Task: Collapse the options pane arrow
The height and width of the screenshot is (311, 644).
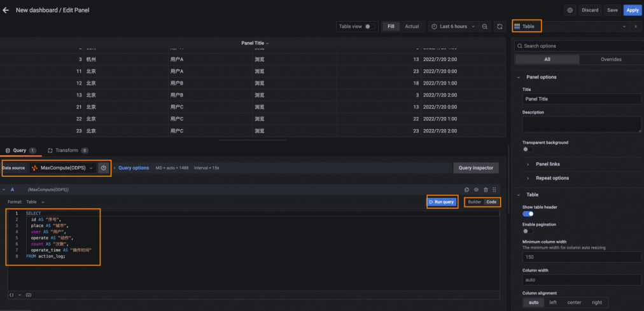Action: click(636, 26)
